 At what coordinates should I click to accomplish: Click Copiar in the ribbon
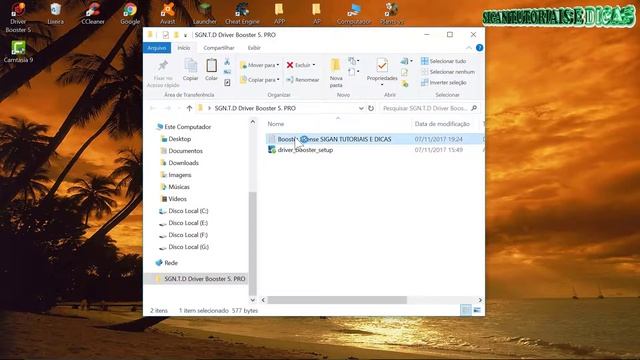(191, 70)
